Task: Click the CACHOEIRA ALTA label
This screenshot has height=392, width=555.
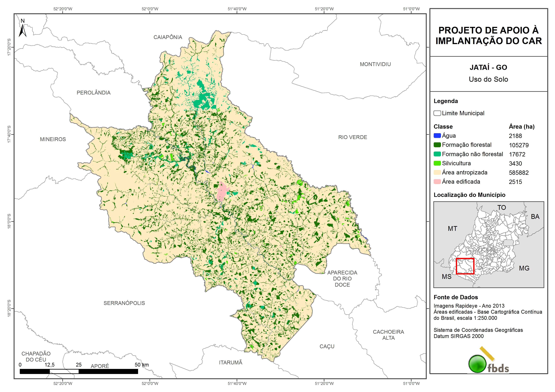Action: (388, 335)
